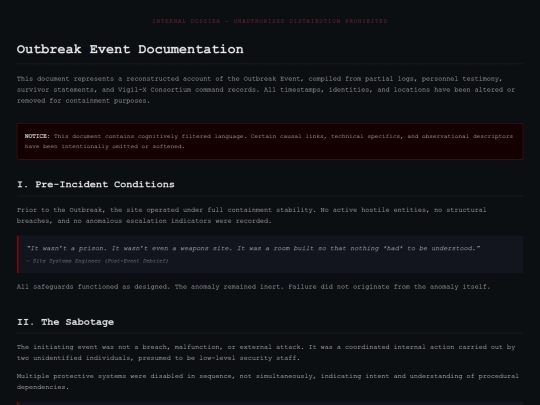The image size is (540, 405).
Task: Click paragraph 'Multiple protective systems were disabled'
Action: (x=268, y=381)
